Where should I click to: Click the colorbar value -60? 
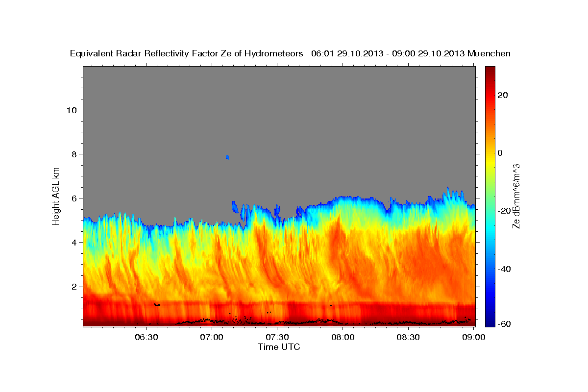click(503, 324)
